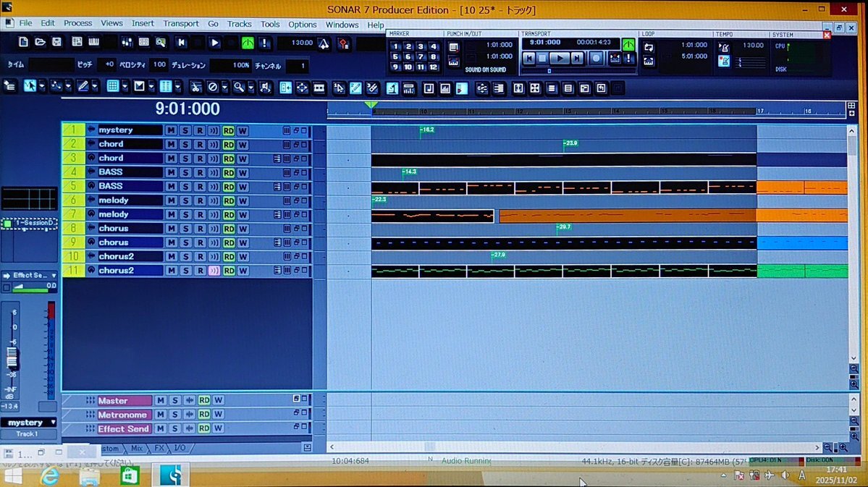This screenshot has height=487, width=868.
Task: Open the snap grid options dropdown
Action: coord(125,87)
